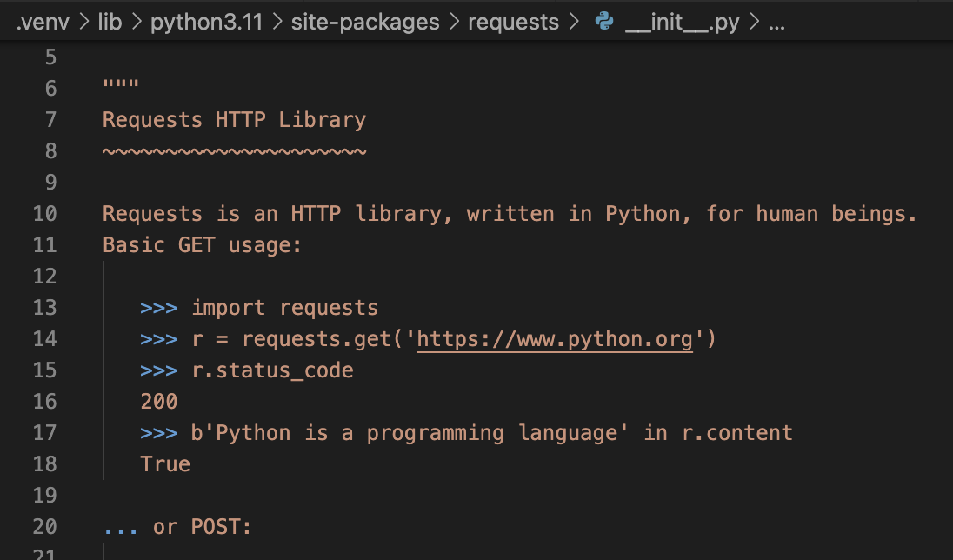Click the chevron after .venv breadcrumb
The width and height of the screenshot is (953, 560).
tap(83, 23)
